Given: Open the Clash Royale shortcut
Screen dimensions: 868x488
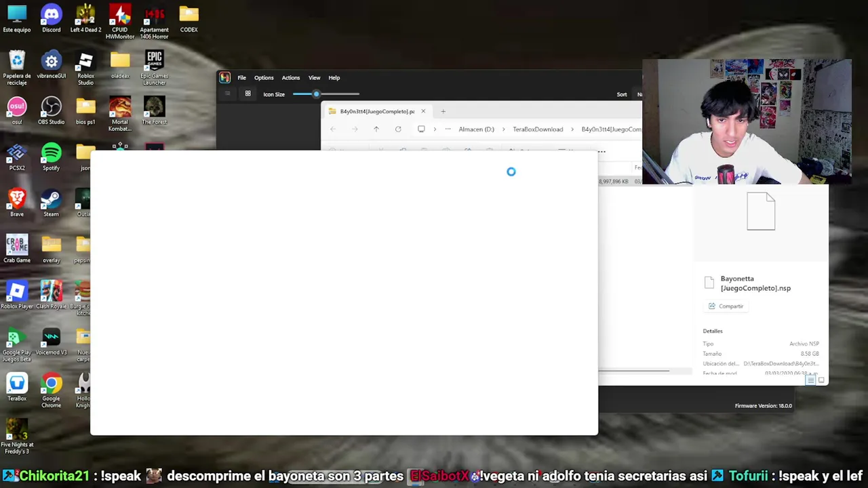Looking at the screenshot, I should (51, 296).
